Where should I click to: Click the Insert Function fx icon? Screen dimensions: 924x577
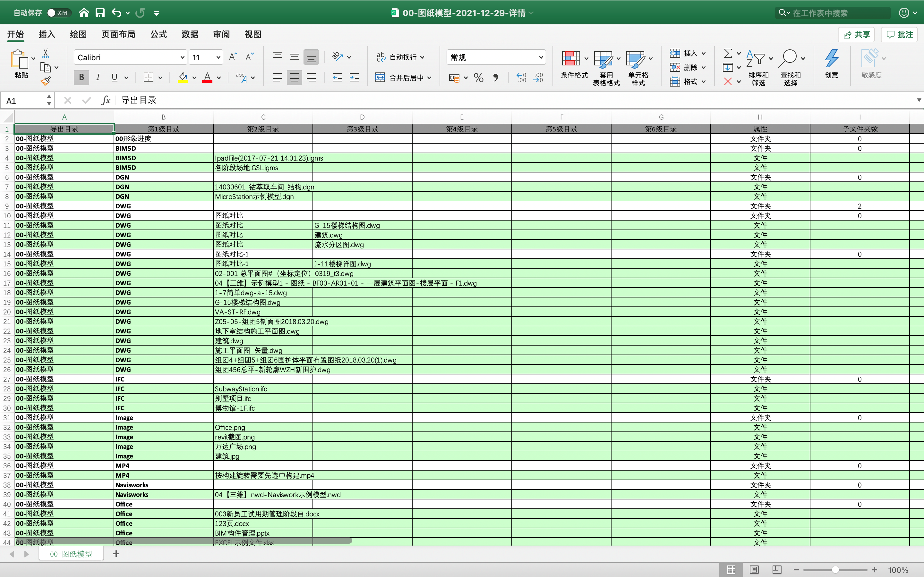pyautogui.click(x=106, y=100)
